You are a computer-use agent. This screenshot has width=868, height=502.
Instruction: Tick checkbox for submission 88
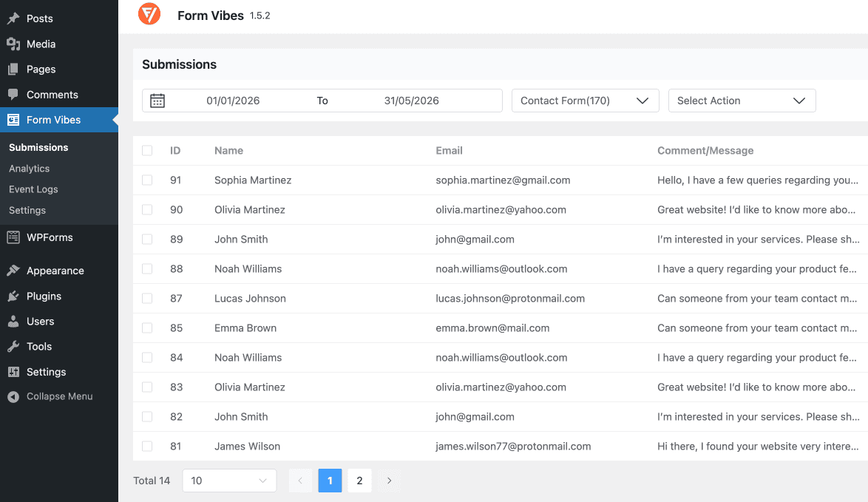pos(146,269)
